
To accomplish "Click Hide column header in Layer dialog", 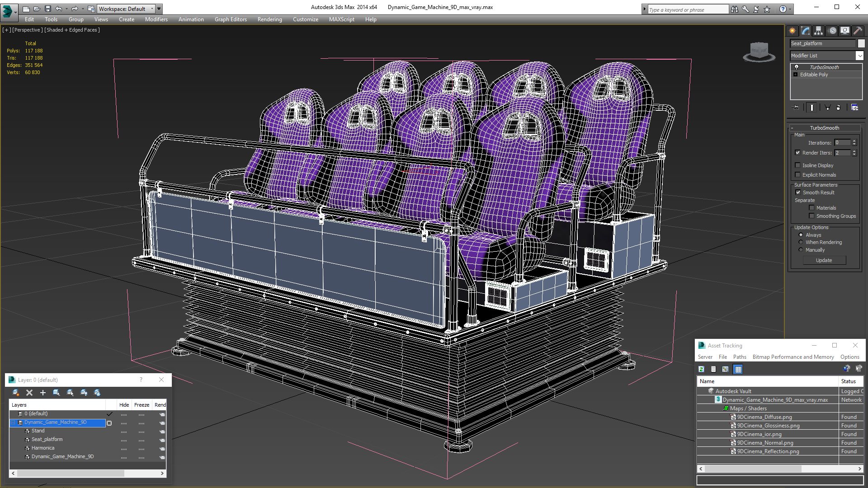I will pos(124,405).
